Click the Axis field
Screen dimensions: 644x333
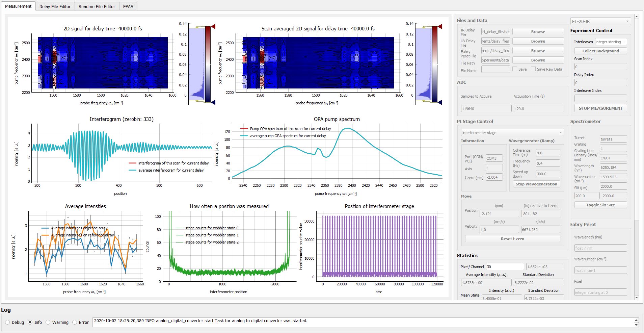494,168
